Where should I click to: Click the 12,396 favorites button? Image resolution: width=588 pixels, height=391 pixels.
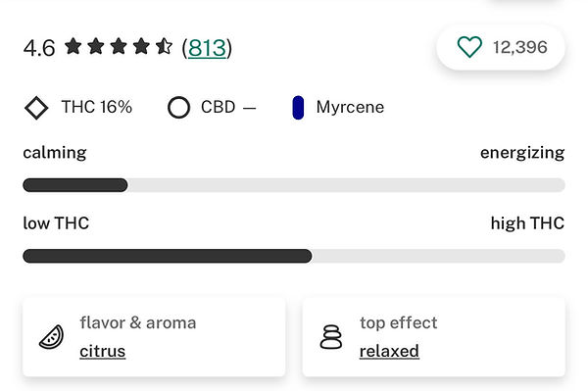pos(501,47)
